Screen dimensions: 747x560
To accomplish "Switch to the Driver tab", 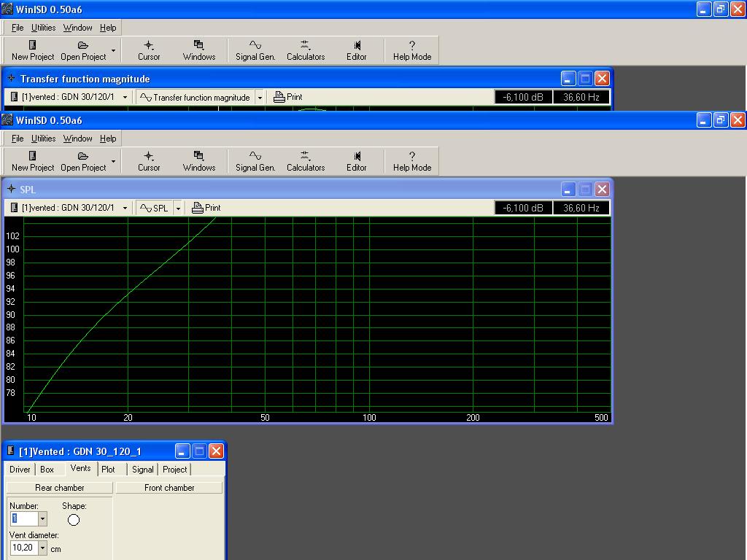I will pos(20,470).
